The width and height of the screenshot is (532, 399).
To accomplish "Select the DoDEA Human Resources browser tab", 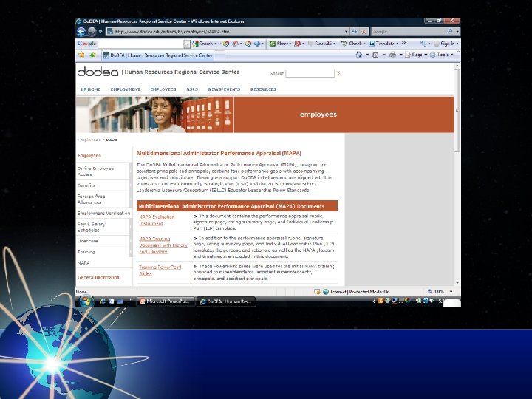I will (158, 55).
